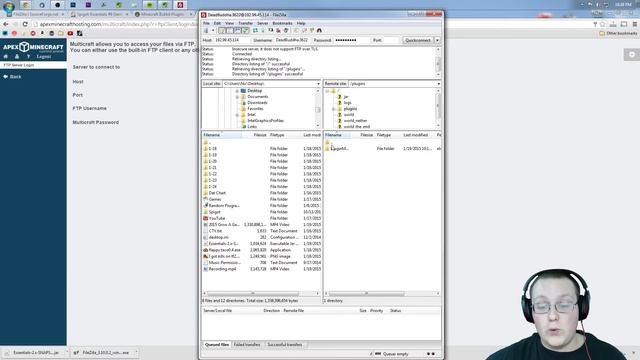Toggle directory comparison
Screen dimensions: 640x360
(304, 31)
